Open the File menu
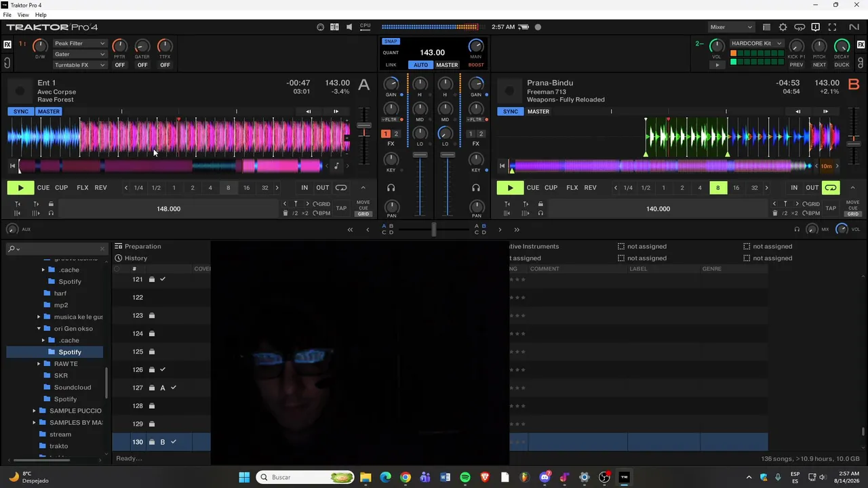868x488 pixels. [x=7, y=15]
